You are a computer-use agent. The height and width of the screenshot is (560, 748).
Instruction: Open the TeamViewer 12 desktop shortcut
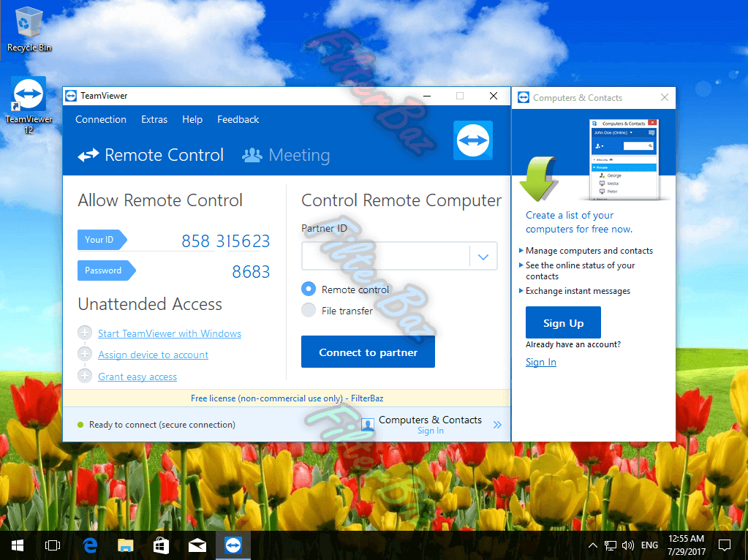[x=29, y=95]
